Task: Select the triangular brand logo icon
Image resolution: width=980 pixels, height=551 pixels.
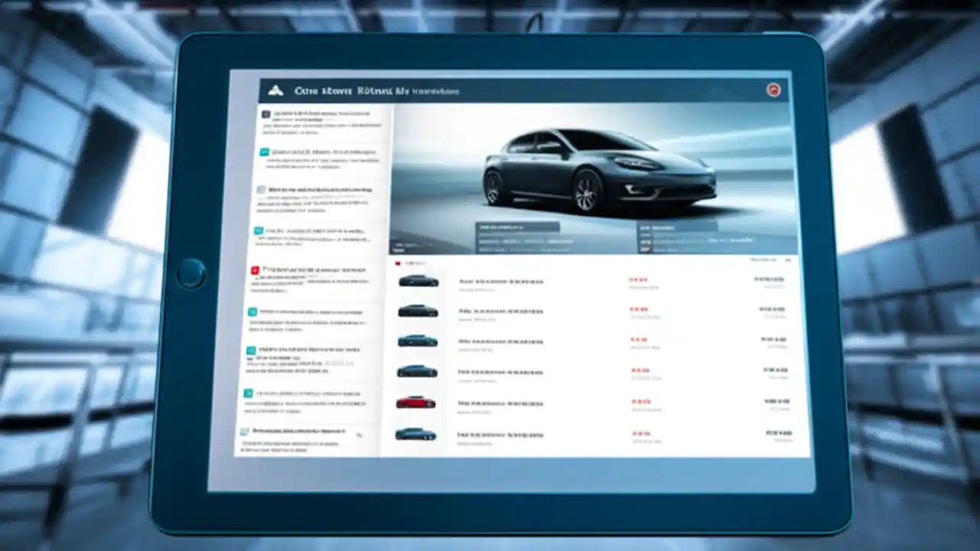Action: pos(276,90)
